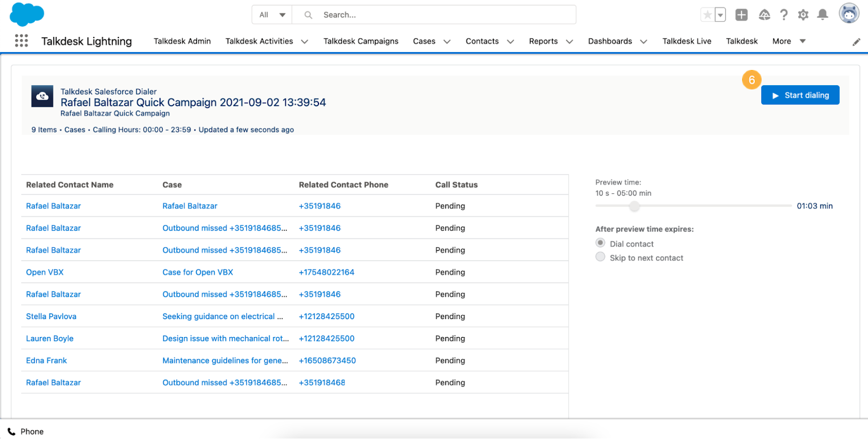Open the Talkdesk tab

[x=742, y=41]
